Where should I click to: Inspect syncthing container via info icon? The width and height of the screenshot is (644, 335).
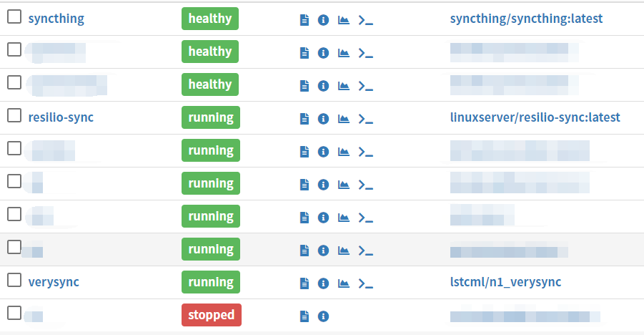pyautogui.click(x=323, y=19)
